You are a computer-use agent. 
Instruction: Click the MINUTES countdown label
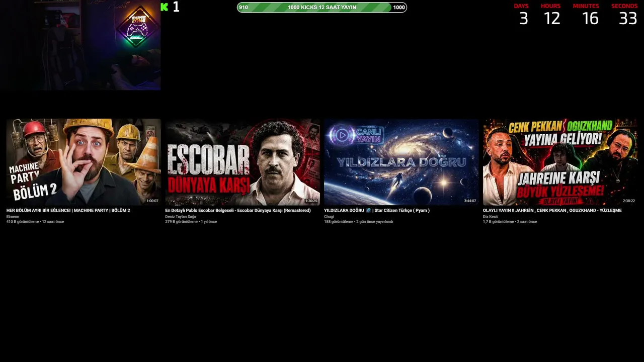[x=586, y=6]
